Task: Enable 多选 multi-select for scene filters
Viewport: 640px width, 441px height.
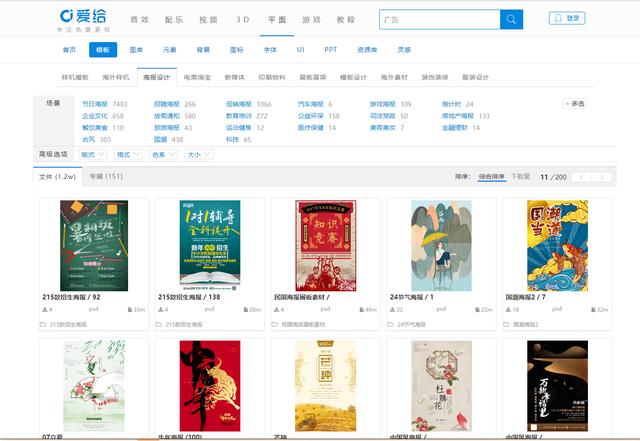Action: (575, 104)
